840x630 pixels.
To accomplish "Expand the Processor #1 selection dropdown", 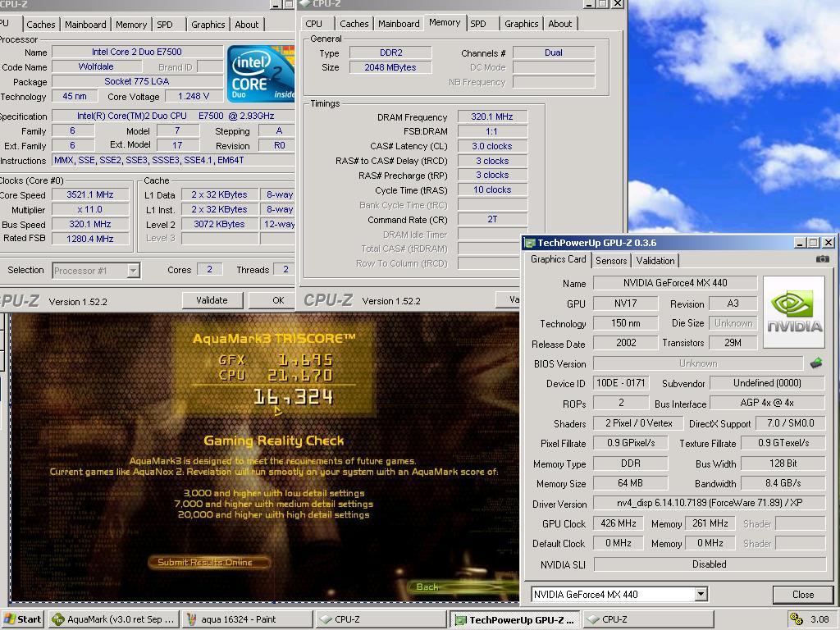I will pyautogui.click(x=133, y=271).
